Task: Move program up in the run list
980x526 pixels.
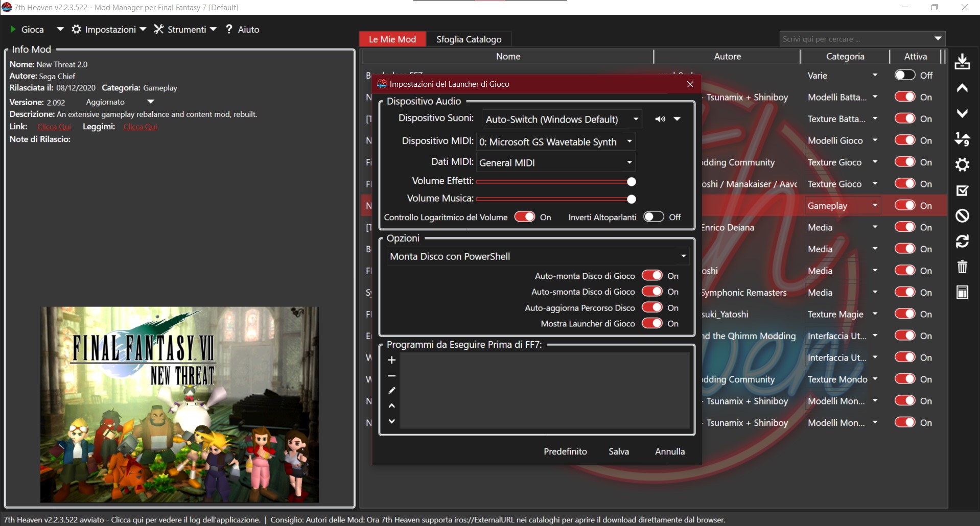Action: (392, 406)
